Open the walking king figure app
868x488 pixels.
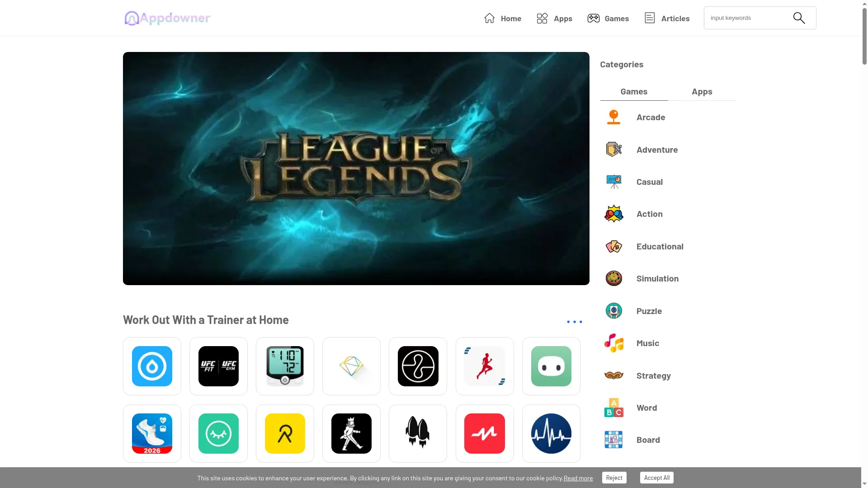[x=351, y=433]
